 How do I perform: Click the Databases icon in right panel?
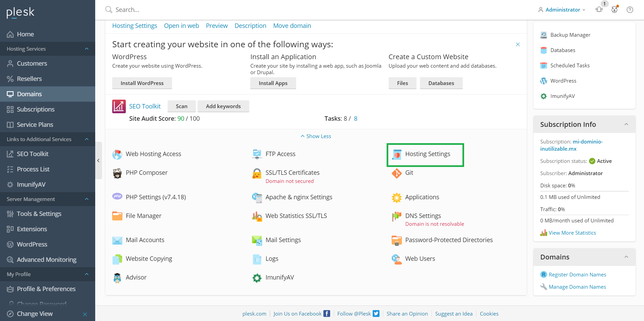pyautogui.click(x=544, y=50)
